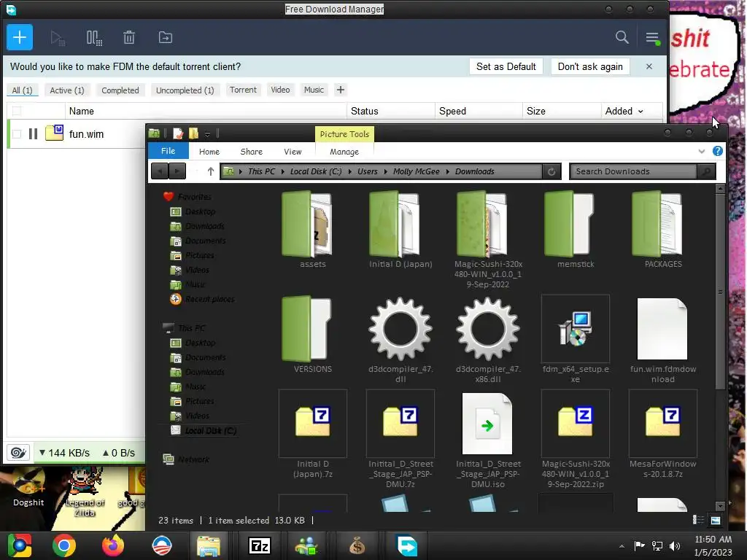Click Don't ask again button
Screen dimensions: 747x560
click(x=590, y=66)
